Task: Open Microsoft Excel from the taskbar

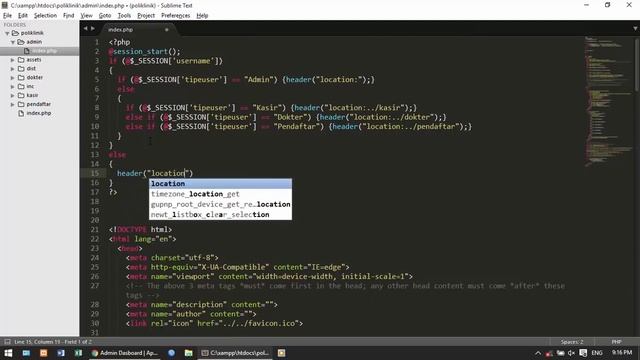Action: 78,353
